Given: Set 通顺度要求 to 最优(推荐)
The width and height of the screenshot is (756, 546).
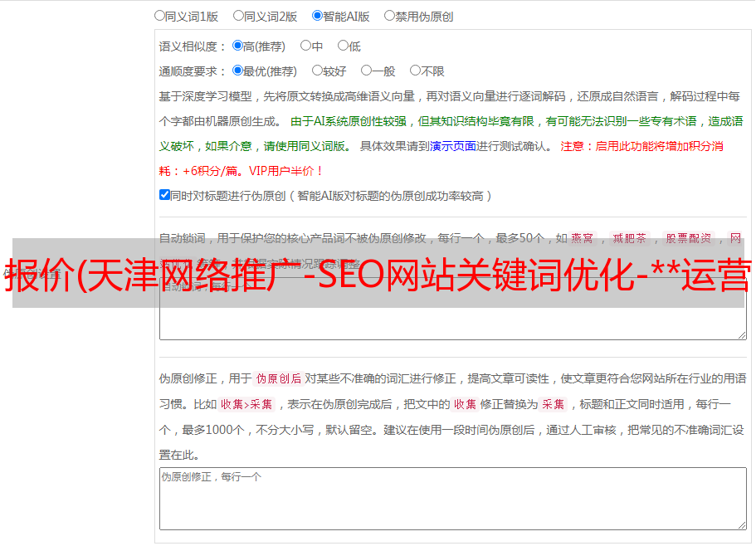Looking at the screenshot, I should pos(238,71).
